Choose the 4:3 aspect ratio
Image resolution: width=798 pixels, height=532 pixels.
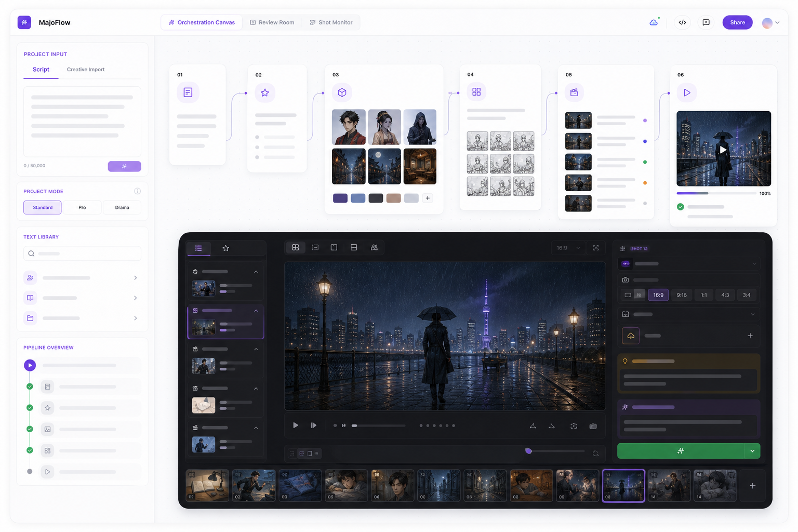[725, 295]
